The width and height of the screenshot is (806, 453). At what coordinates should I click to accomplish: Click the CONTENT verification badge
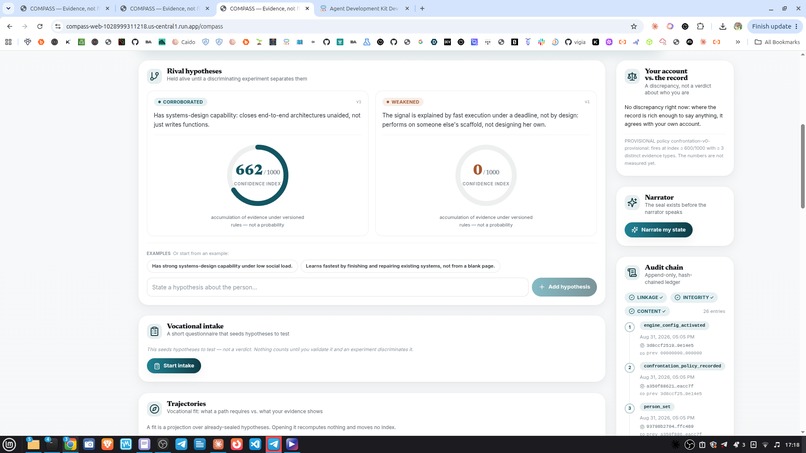point(647,311)
